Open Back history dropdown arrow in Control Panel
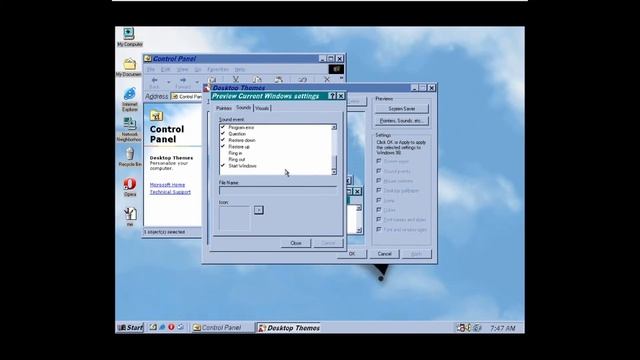This screenshot has height=360, width=640. (169, 82)
